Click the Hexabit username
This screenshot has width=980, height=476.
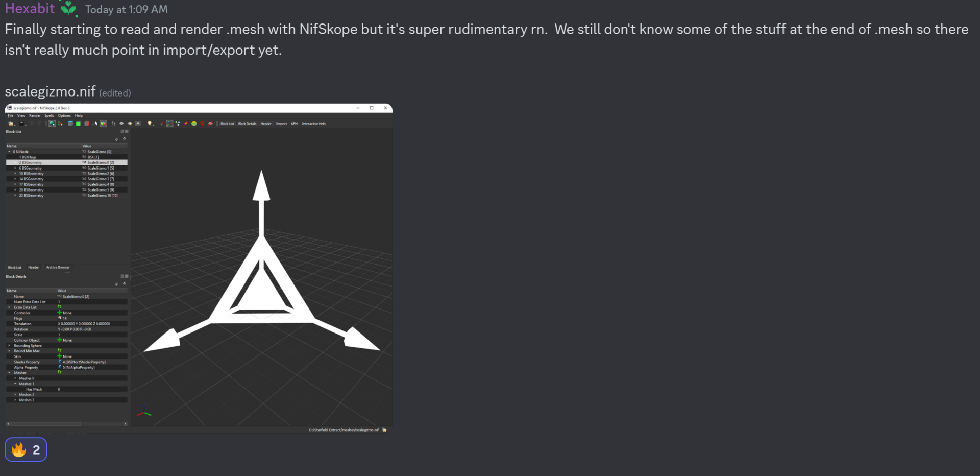point(30,8)
